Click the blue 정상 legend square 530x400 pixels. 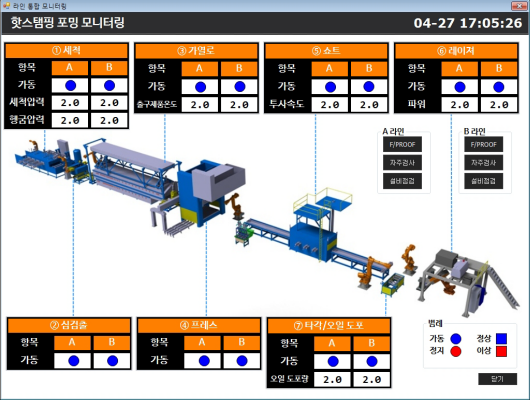(x=501, y=338)
